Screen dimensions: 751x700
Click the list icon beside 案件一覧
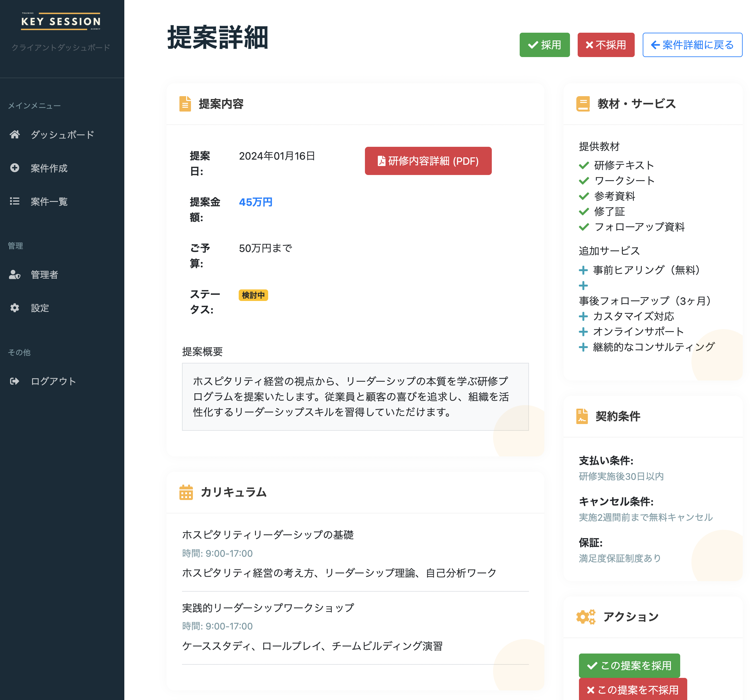click(15, 201)
